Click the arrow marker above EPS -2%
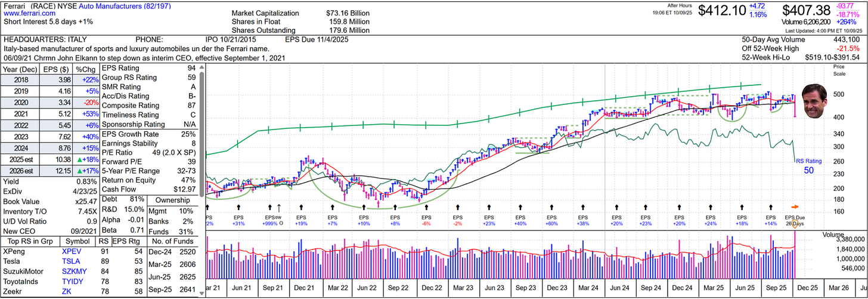 point(457,206)
